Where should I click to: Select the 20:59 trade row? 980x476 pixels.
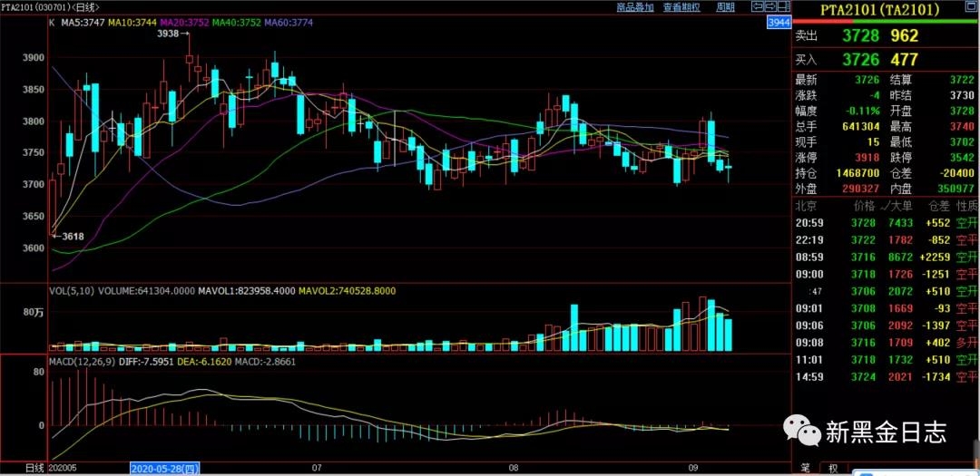click(886, 223)
